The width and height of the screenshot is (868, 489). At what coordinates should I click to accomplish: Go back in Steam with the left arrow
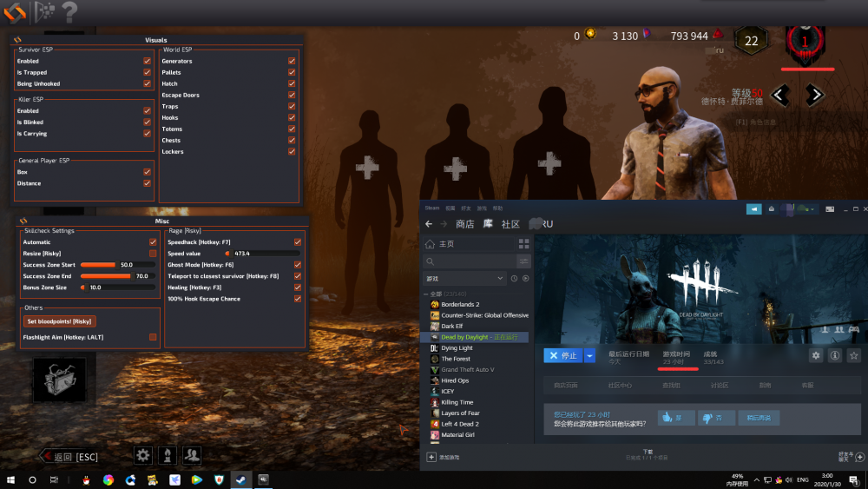tap(429, 224)
